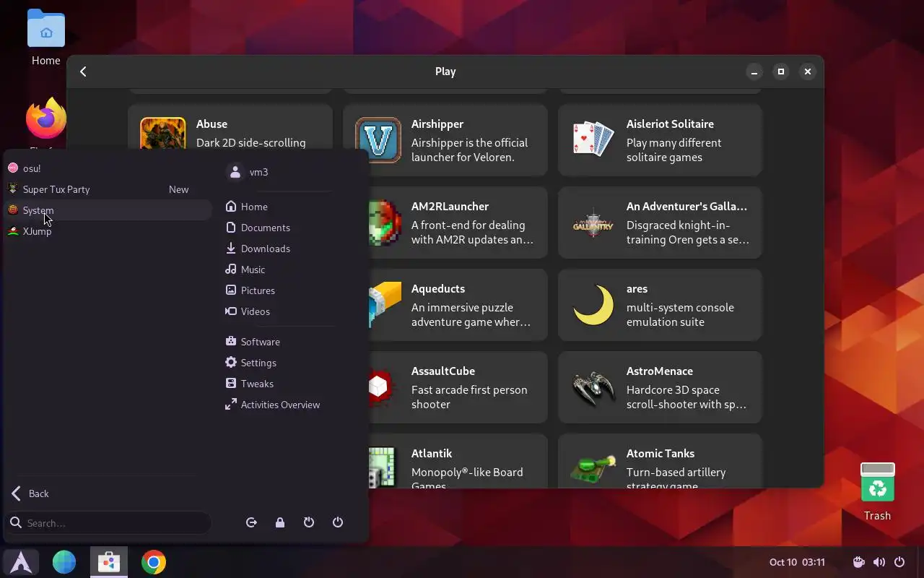Select the System entry in the menu
The height and width of the screenshot is (578, 924).
click(x=108, y=210)
